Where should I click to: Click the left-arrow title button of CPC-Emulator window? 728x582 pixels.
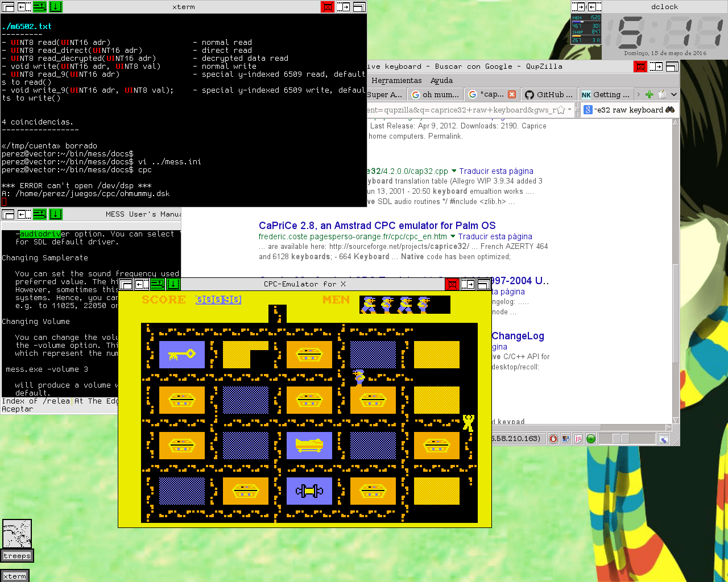(x=142, y=284)
